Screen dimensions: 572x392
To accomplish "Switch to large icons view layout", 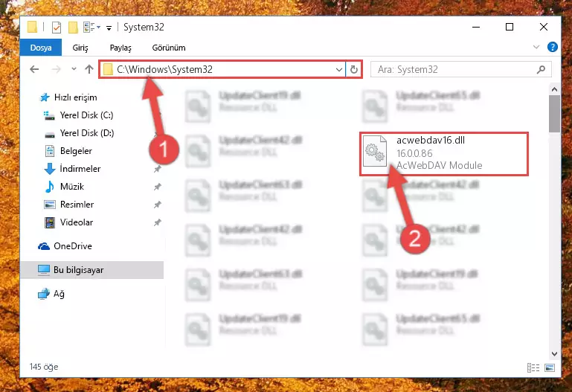I will [x=550, y=367].
